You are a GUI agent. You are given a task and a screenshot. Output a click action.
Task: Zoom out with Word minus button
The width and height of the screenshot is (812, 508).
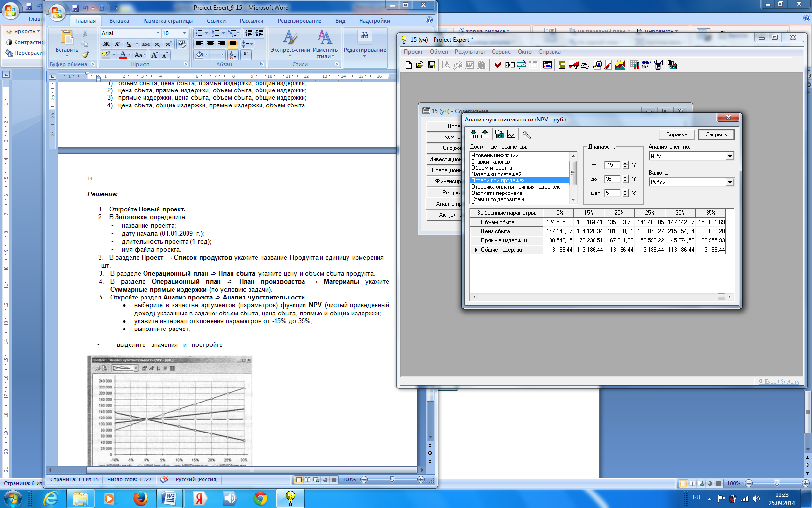[364, 479]
